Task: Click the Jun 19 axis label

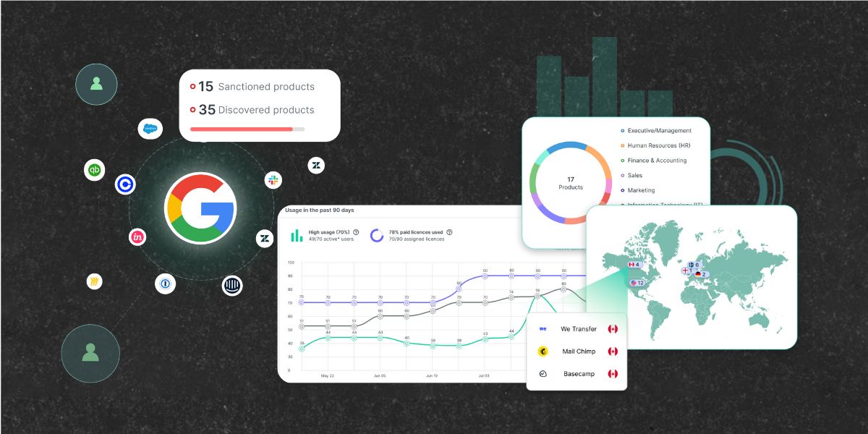Action: coord(432,376)
